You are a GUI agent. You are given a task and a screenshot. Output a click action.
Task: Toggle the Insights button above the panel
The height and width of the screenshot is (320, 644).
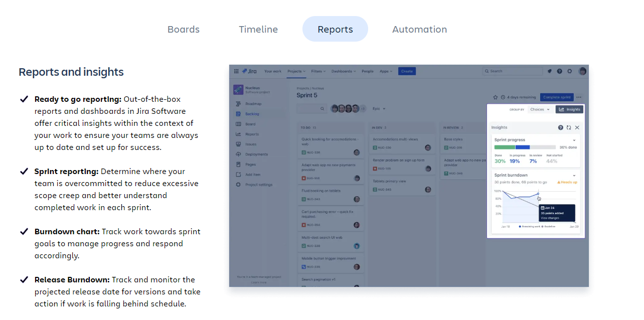coord(569,109)
